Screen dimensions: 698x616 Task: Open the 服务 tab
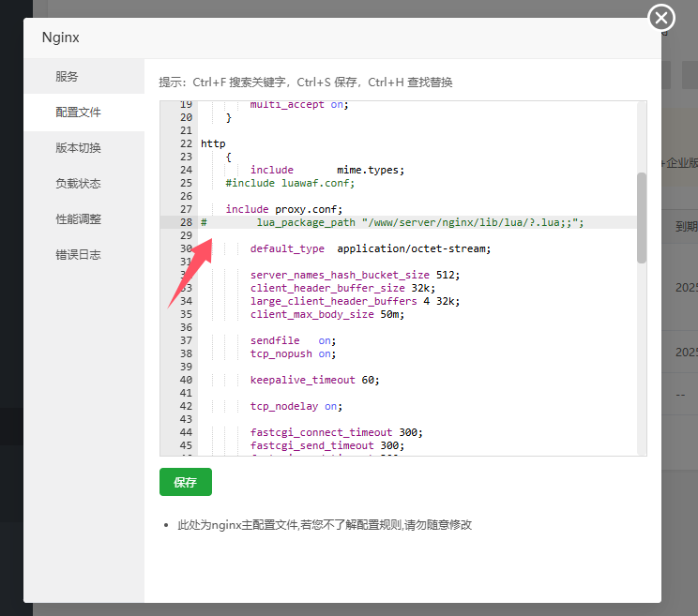(84, 77)
